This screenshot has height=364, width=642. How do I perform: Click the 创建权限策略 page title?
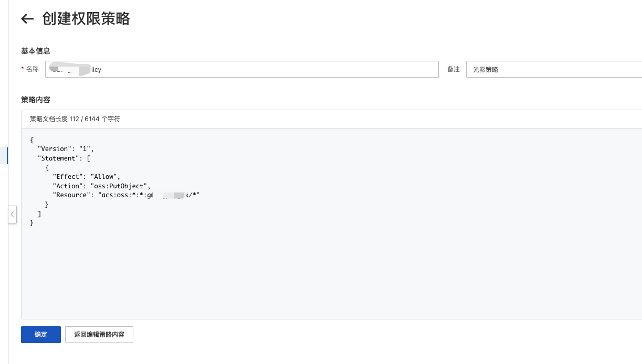[86, 19]
